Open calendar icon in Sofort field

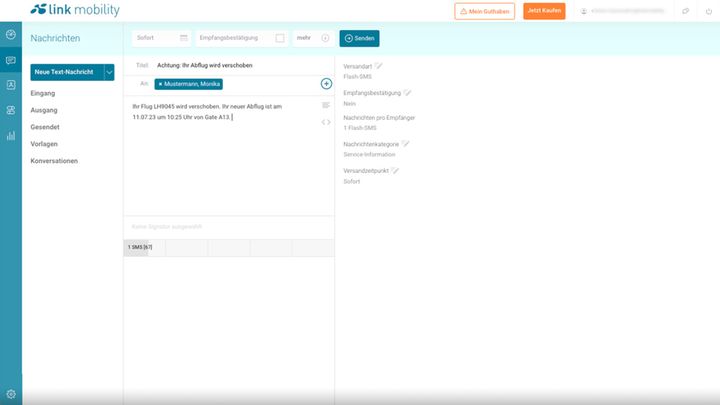point(184,38)
